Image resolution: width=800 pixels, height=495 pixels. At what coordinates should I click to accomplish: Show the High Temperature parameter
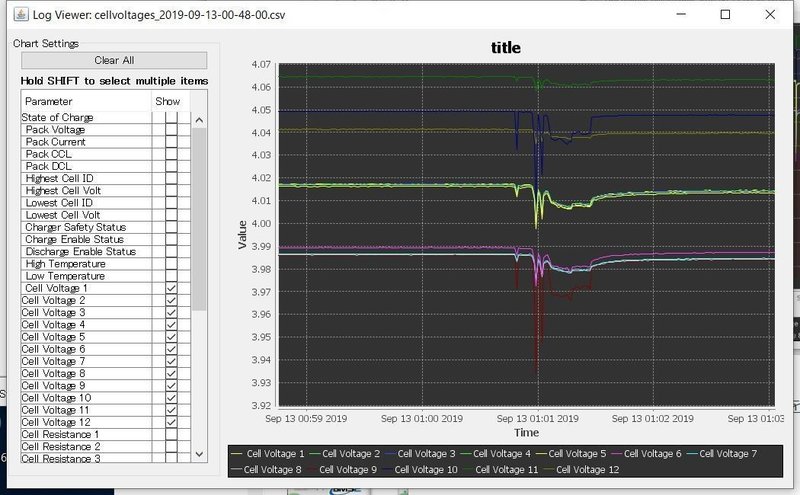coord(171,264)
